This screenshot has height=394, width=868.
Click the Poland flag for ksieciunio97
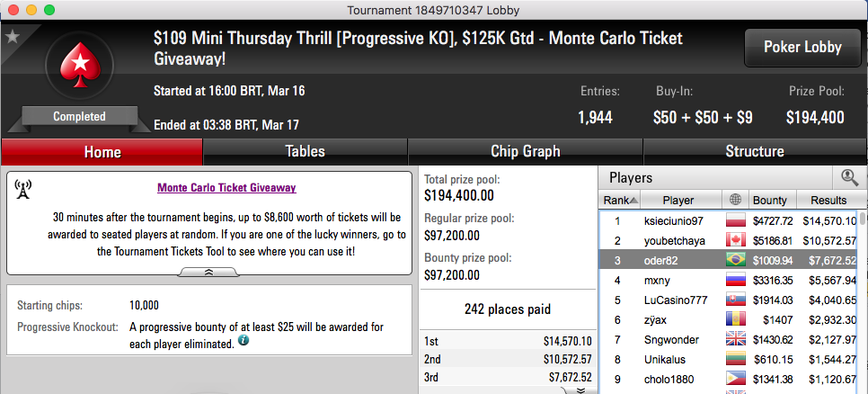pyautogui.click(x=736, y=220)
